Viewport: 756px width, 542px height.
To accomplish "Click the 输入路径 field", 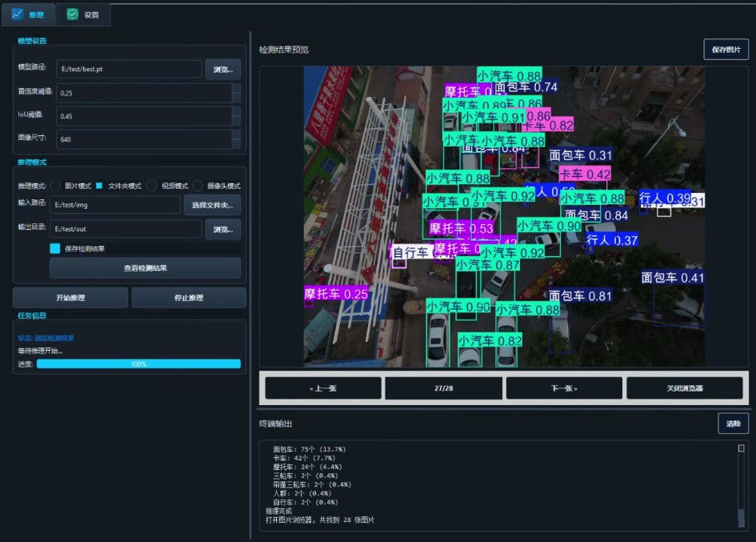I will tap(114, 205).
